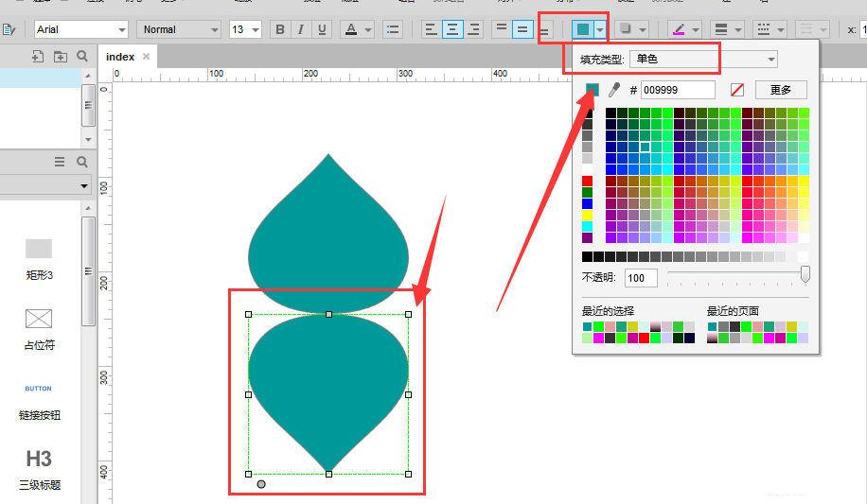Click the selected lower teal shape
Image resolution: width=867 pixels, height=504 pixels.
coord(328,393)
